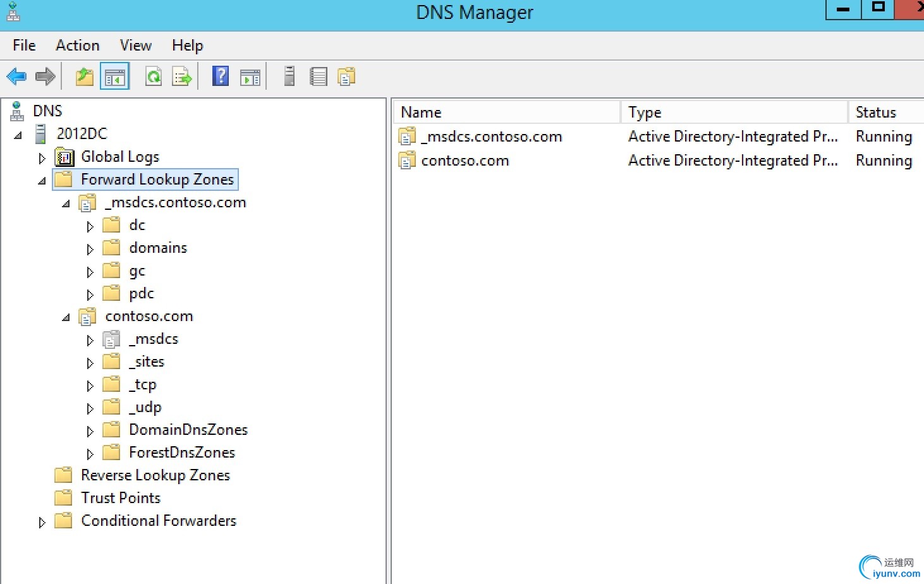Maximize the DNS Manager window
Image resolution: width=924 pixels, height=584 pixels.
pyautogui.click(x=878, y=8)
